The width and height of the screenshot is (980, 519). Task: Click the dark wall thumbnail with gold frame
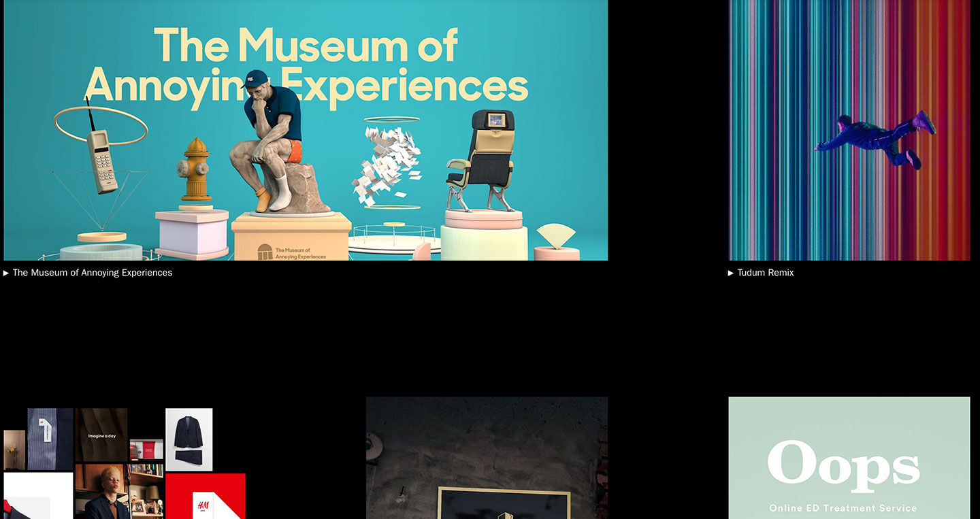pos(487,458)
